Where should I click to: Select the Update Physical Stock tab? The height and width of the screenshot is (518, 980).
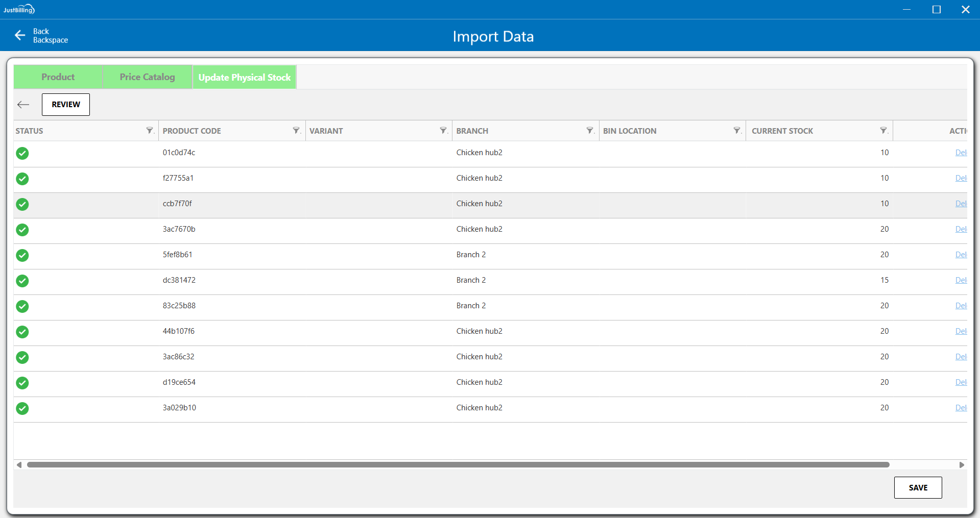(x=244, y=78)
